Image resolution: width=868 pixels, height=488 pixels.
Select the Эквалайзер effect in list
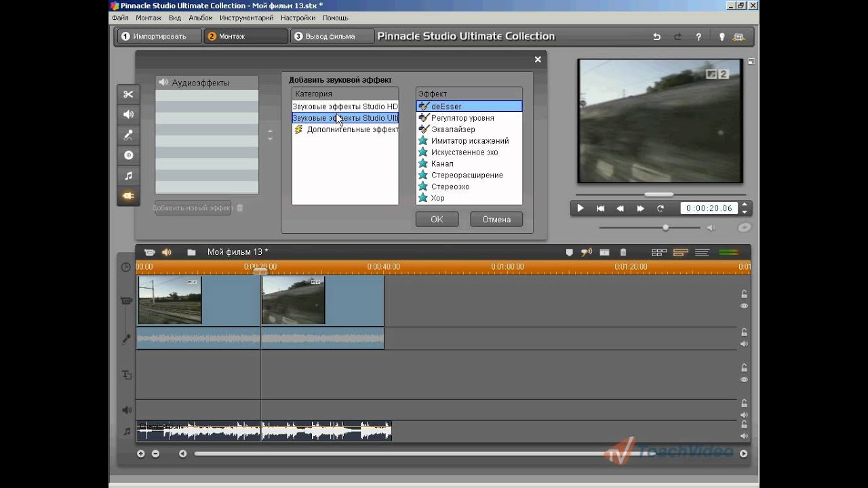pos(452,129)
